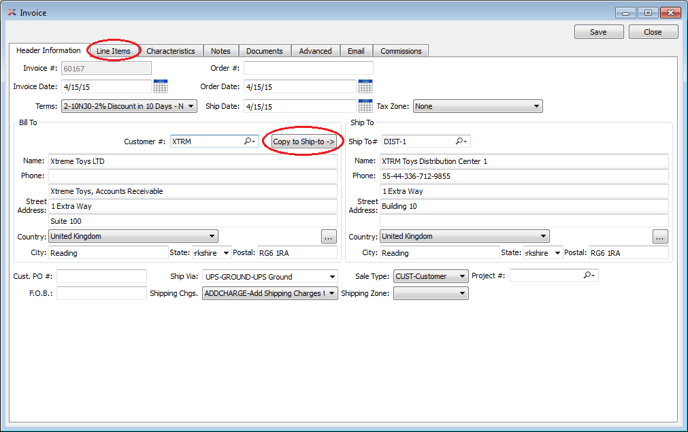
Task: Click the Ship To# search magnifier icon
Action: [461, 142]
